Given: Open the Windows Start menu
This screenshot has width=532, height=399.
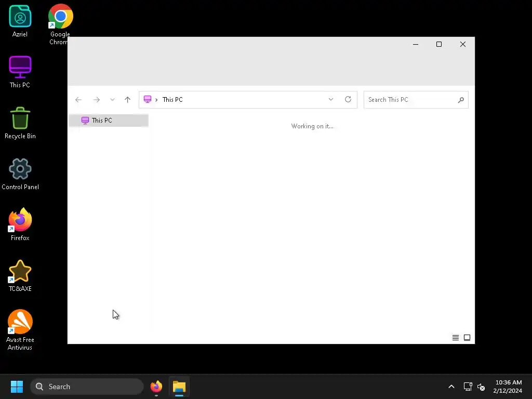Looking at the screenshot, I should pos(17,387).
